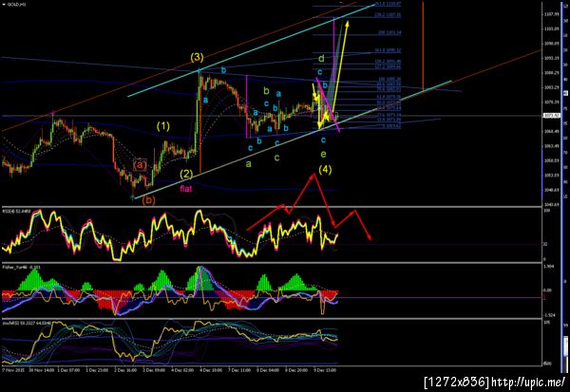Click the 3 Dec 09:00 time label
The width and height of the screenshot is (570, 392).
[154, 370]
